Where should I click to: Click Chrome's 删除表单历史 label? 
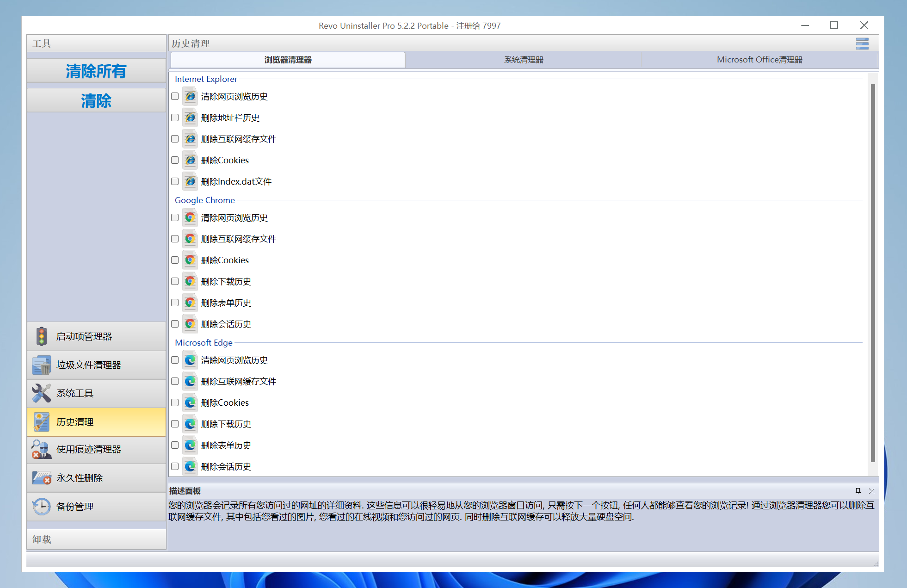pos(226,303)
